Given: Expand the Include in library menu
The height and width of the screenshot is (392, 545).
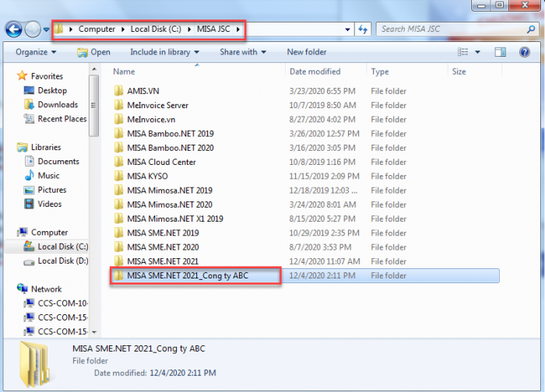Looking at the screenshot, I should coord(163,52).
